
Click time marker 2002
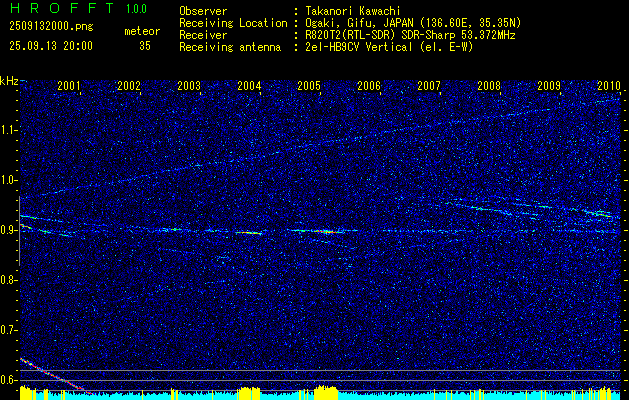(x=129, y=85)
